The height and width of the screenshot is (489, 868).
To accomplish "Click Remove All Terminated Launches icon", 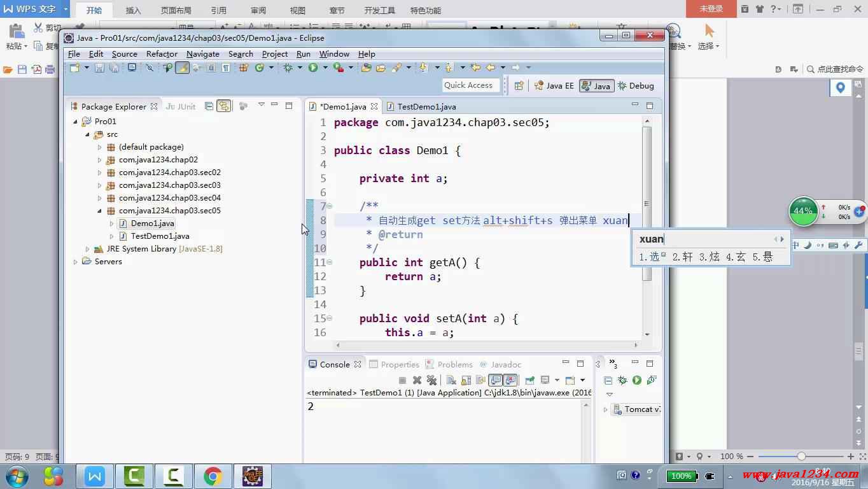I will point(431,380).
